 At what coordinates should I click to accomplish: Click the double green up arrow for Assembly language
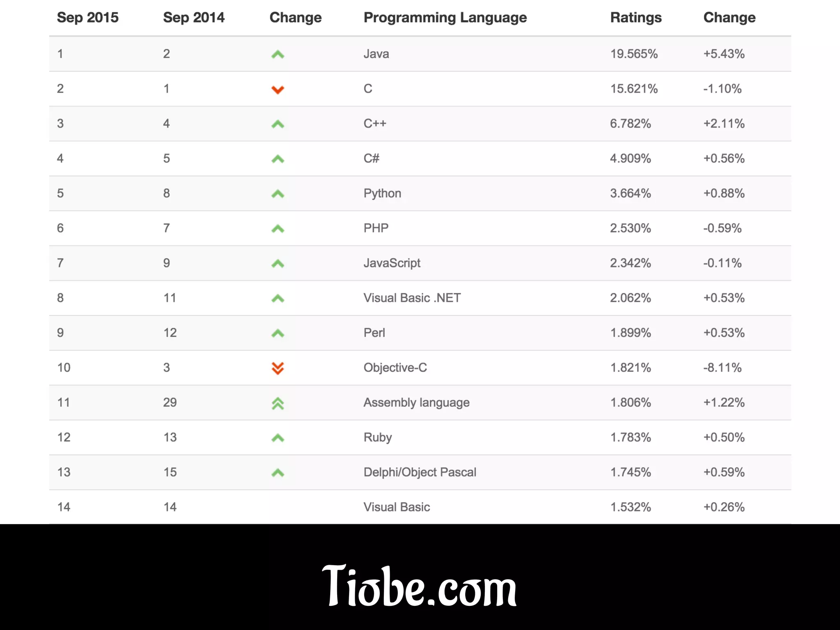coord(278,403)
